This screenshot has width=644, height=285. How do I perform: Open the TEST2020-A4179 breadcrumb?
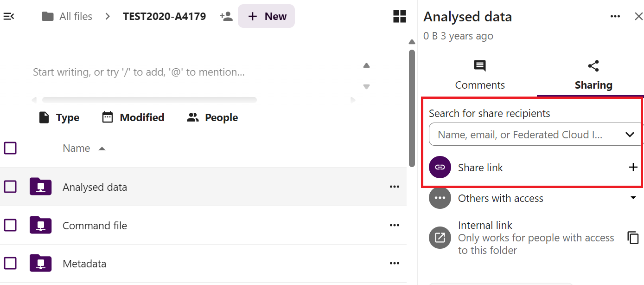[x=164, y=16]
